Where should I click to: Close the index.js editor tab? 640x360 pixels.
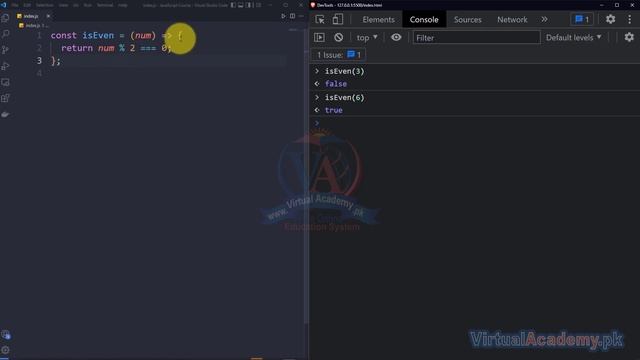click(48, 16)
